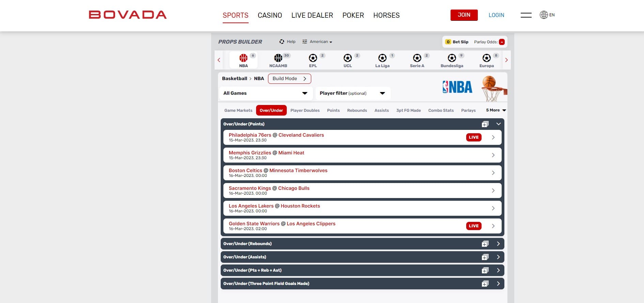644x303 pixels.
Task: Expand Over/Under (Three Point Field Goals Made)
Action: pyautogui.click(x=498, y=284)
